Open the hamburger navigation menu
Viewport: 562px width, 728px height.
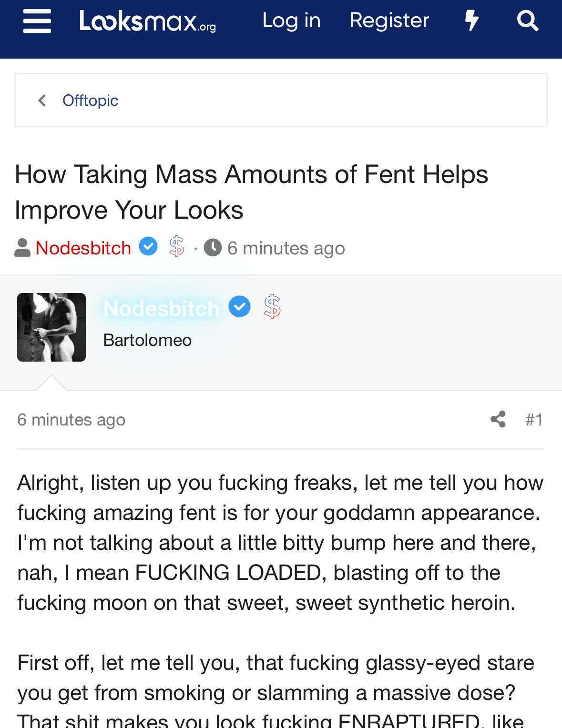click(x=37, y=21)
